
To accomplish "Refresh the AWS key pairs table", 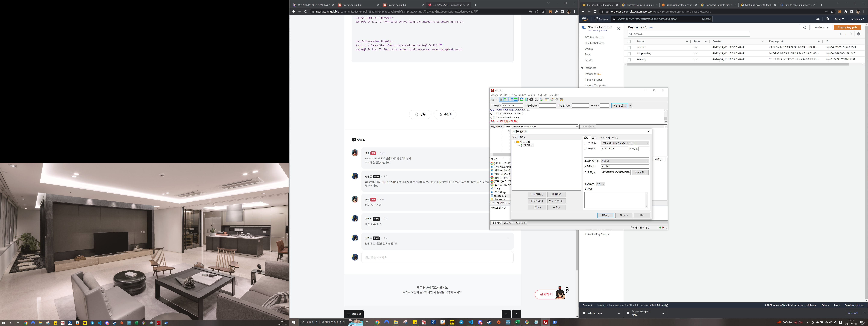I will coord(805,27).
